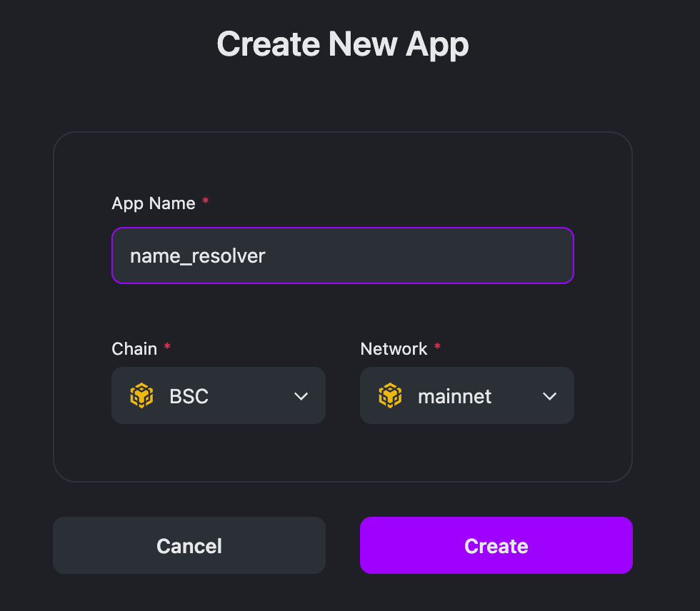Select the BSC text in Chain dropdown
700x611 pixels.
coord(189,396)
